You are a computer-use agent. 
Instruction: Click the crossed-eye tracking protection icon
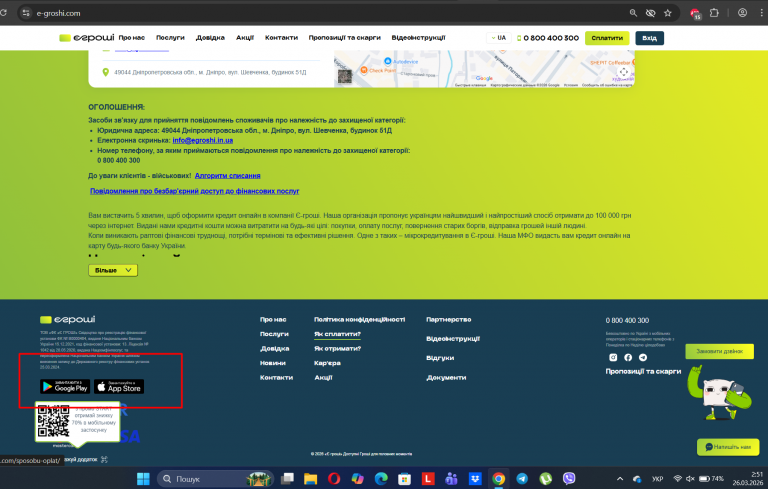tap(650, 13)
